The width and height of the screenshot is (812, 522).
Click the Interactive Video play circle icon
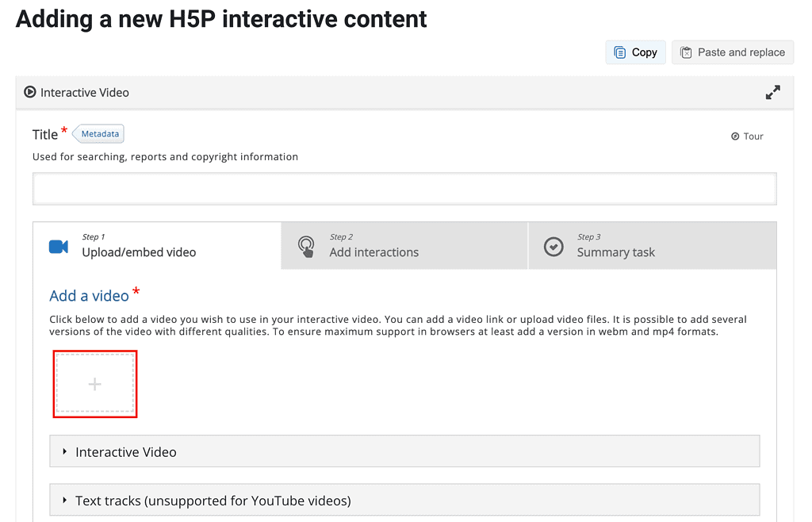click(30, 92)
